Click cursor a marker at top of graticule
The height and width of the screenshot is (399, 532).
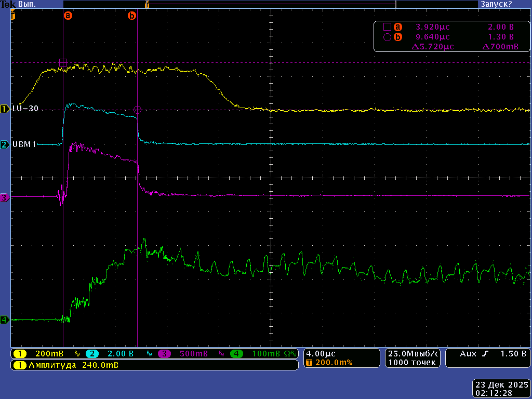(x=68, y=16)
